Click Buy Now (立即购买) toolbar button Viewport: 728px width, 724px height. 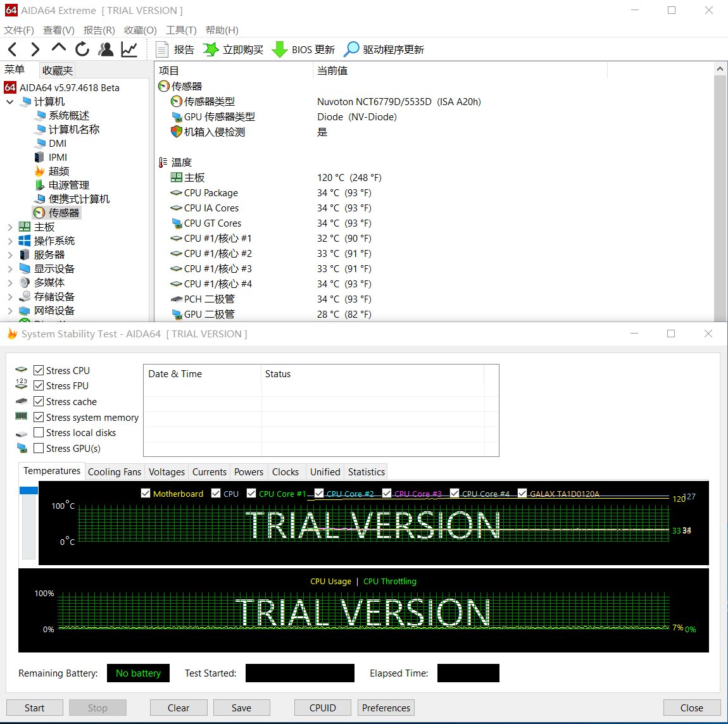[x=234, y=49]
